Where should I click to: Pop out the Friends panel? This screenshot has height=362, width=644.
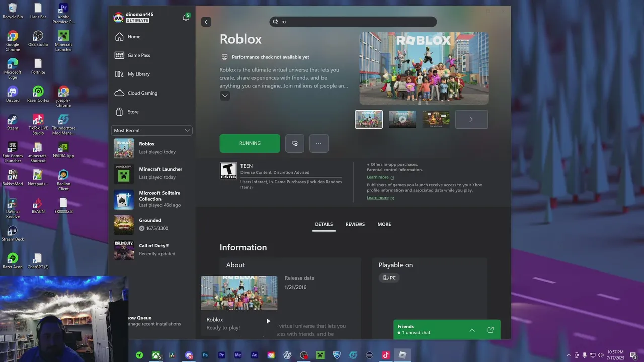[490, 330]
